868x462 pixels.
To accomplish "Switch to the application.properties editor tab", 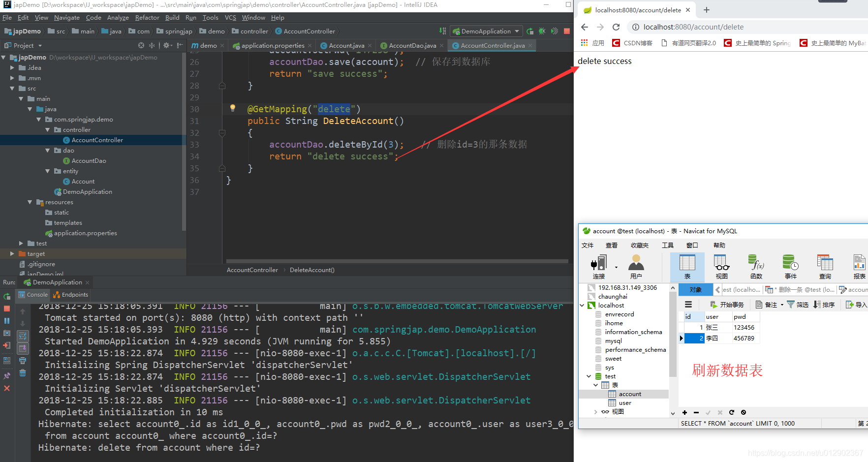I will (273, 45).
